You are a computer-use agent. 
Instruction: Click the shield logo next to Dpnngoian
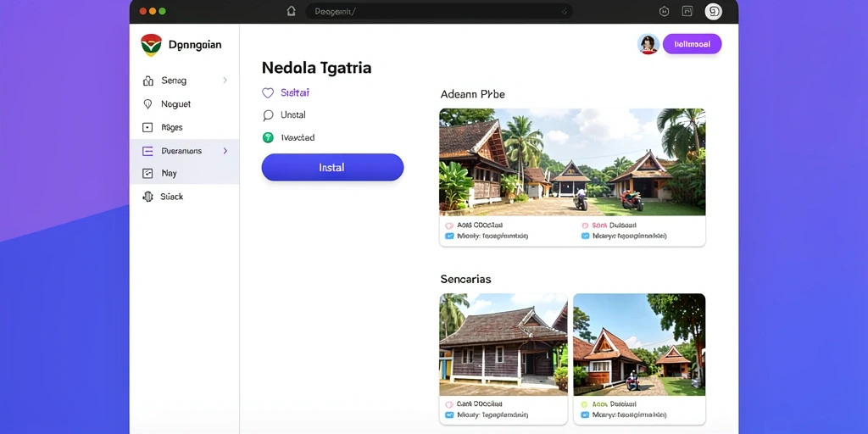pyautogui.click(x=151, y=45)
